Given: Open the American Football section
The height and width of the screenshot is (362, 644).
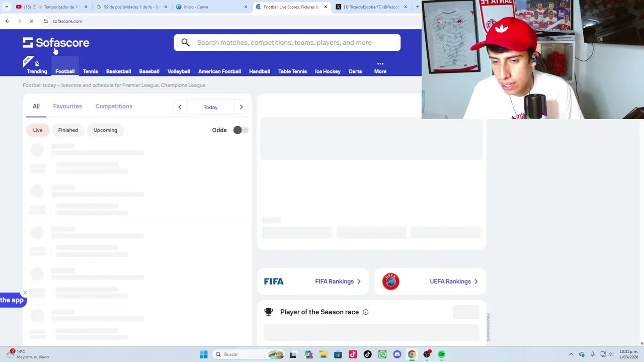Looking at the screenshot, I should click(219, 71).
